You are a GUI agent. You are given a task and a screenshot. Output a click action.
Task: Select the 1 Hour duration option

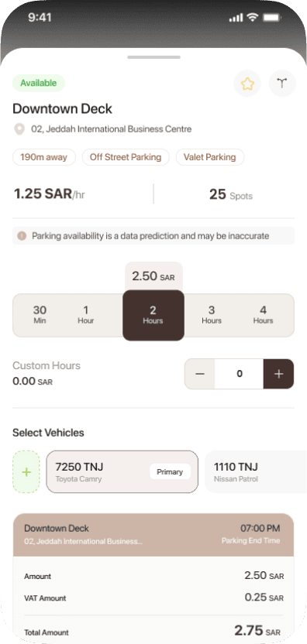point(86,314)
